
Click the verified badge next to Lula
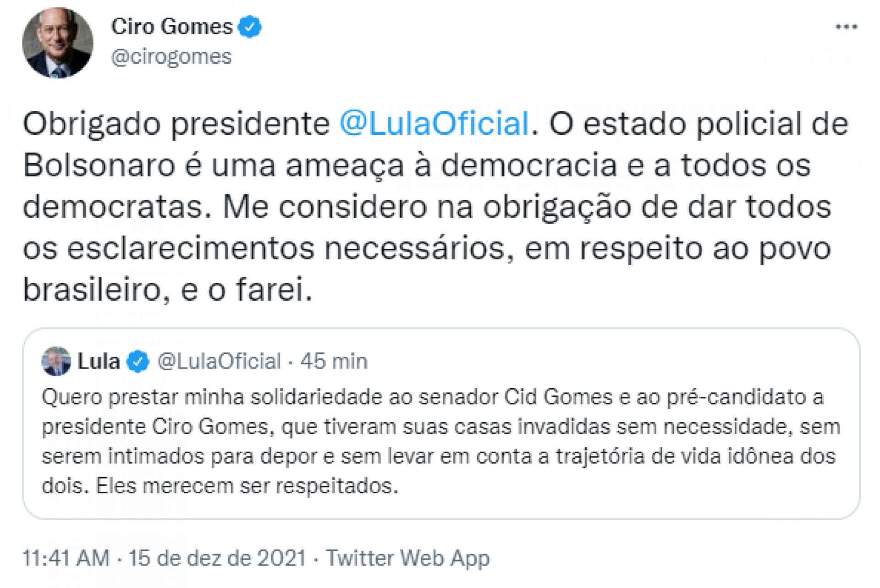click(138, 362)
